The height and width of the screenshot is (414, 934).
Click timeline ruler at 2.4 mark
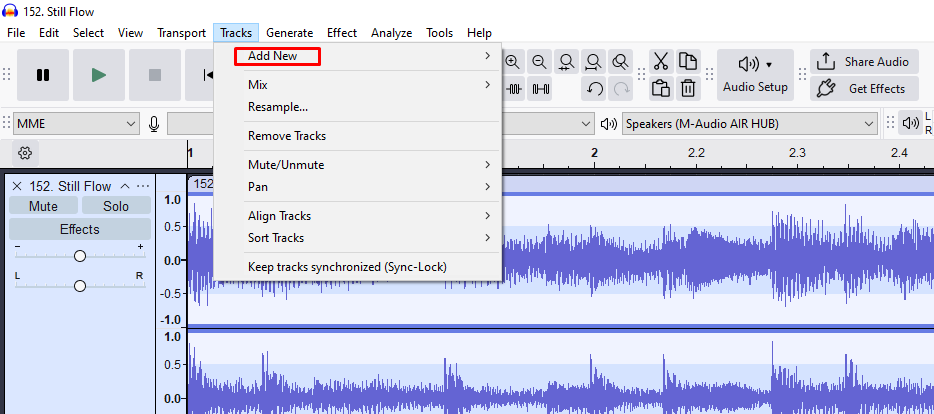coord(899,152)
